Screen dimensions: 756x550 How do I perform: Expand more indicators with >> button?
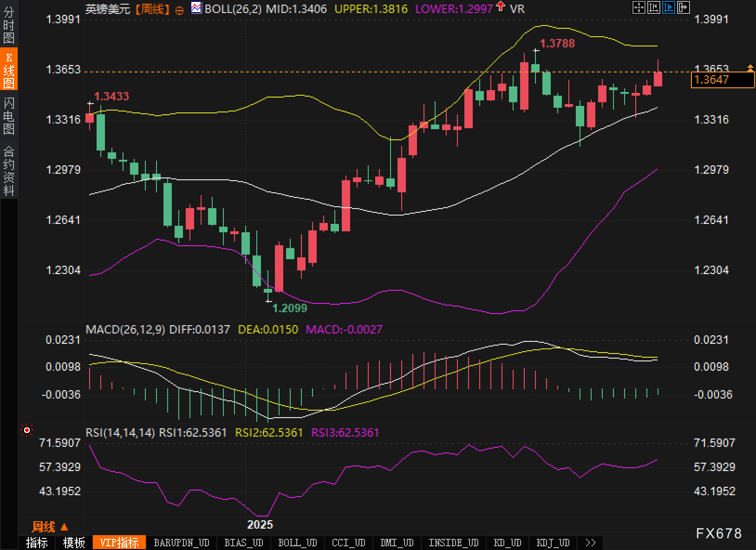pos(590,543)
